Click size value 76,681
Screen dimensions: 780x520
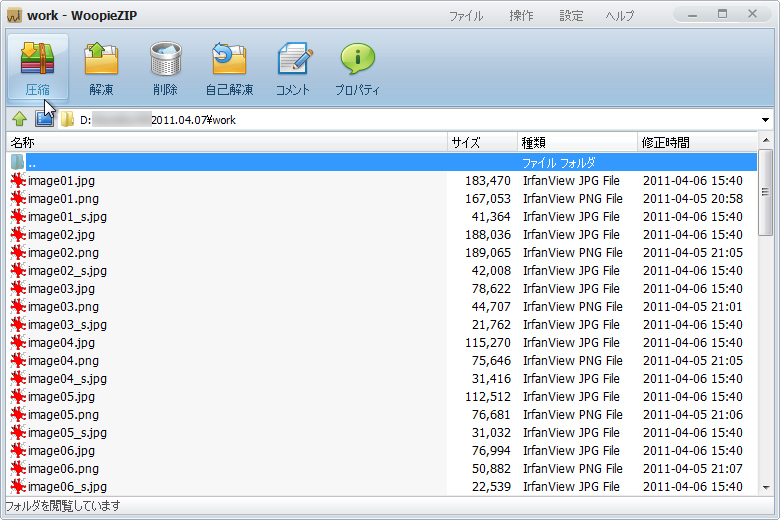click(x=491, y=415)
